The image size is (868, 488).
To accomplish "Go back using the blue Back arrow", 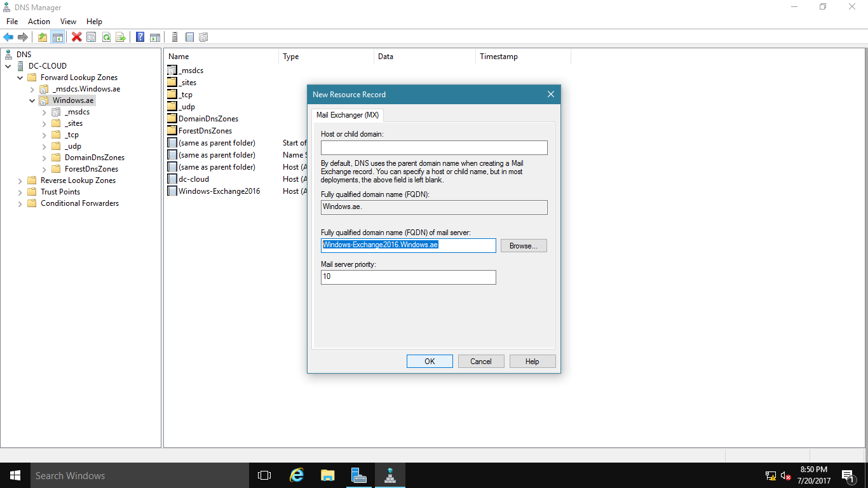I will [x=8, y=37].
